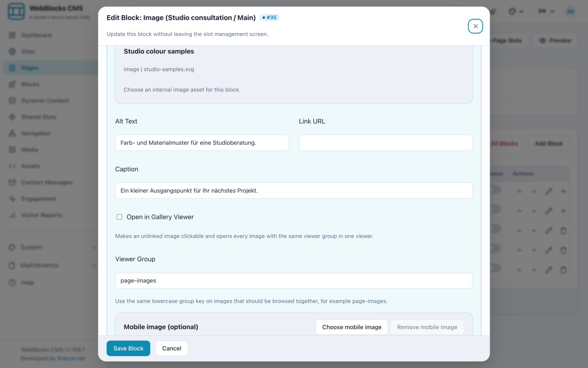Enable Open in Gallery Viewer checkbox
Image resolution: width=588 pixels, height=368 pixels.
(x=119, y=217)
